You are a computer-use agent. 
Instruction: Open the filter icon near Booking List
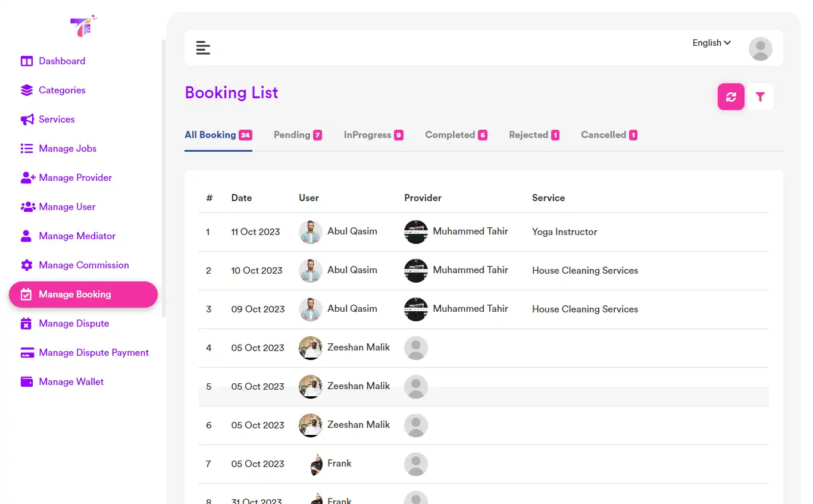click(x=761, y=96)
